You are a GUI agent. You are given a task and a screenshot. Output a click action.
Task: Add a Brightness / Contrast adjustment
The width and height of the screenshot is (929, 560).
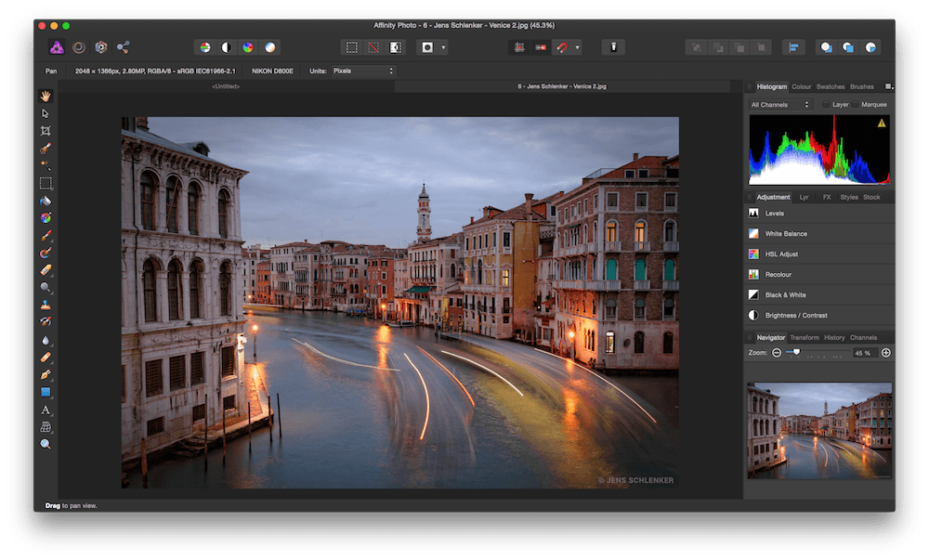tap(819, 316)
